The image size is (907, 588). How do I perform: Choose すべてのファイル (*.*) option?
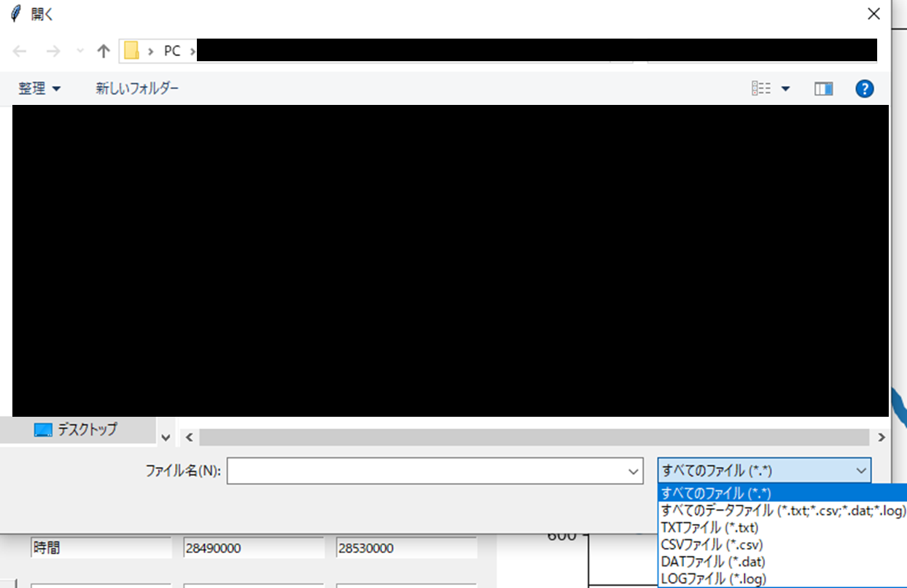click(x=782, y=493)
